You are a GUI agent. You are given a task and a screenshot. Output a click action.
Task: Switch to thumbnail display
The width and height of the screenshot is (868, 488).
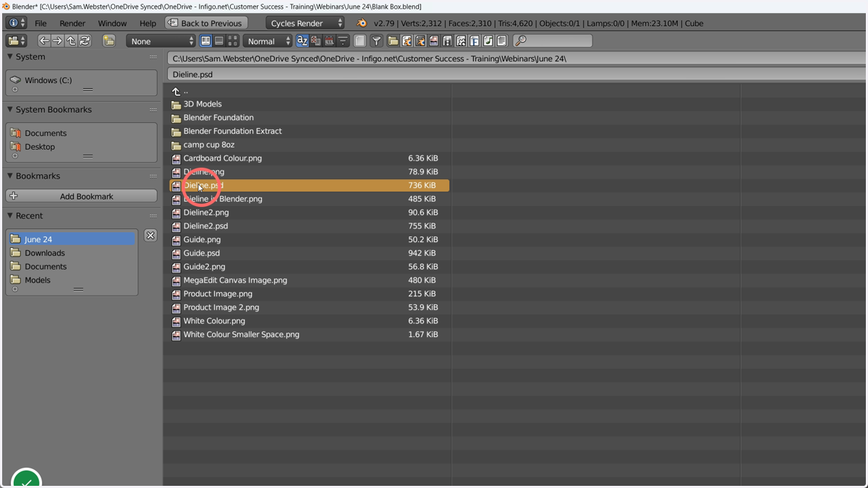click(x=232, y=41)
